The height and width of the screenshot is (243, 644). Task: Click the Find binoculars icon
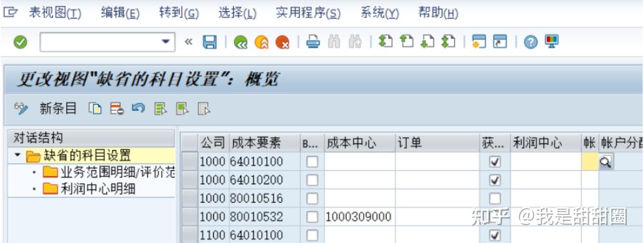(x=334, y=42)
